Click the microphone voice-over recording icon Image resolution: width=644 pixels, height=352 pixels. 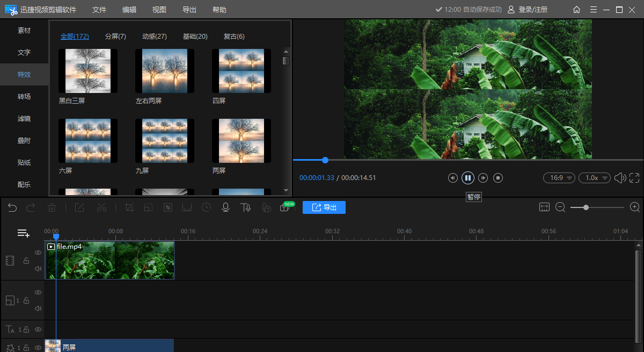click(226, 207)
